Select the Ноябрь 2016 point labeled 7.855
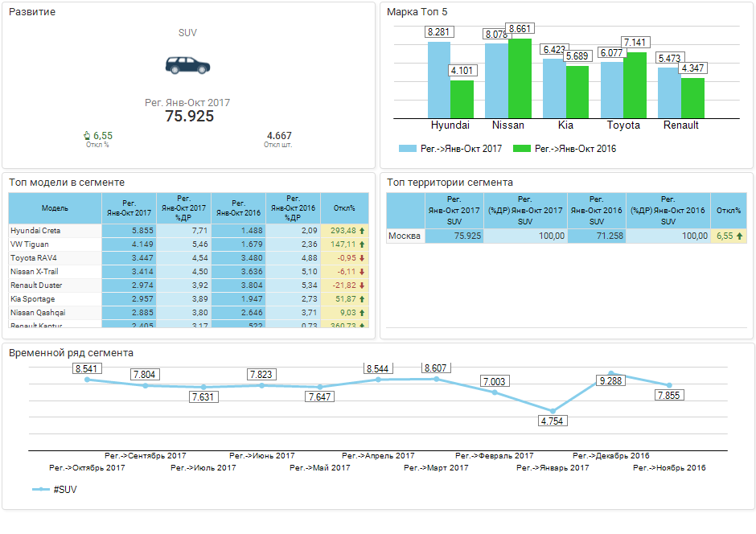 (x=669, y=385)
